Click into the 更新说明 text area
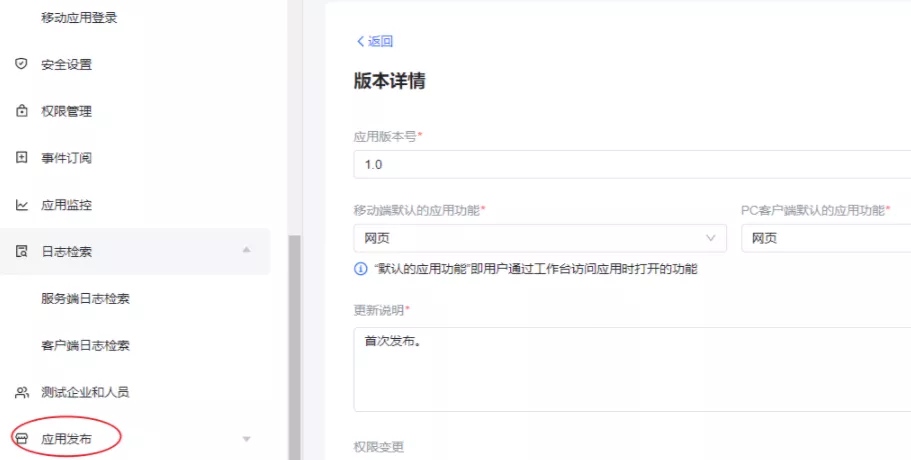Viewport: 911px width, 460px height. coord(632,369)
